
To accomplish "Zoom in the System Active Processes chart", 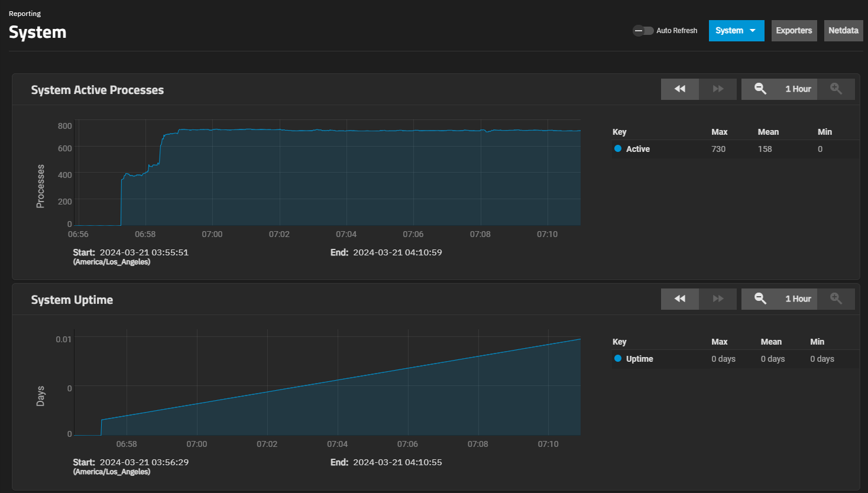I will pos(835,89).
